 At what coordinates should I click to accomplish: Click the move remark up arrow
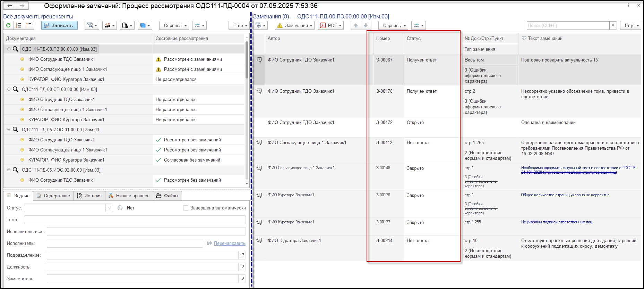355,25
